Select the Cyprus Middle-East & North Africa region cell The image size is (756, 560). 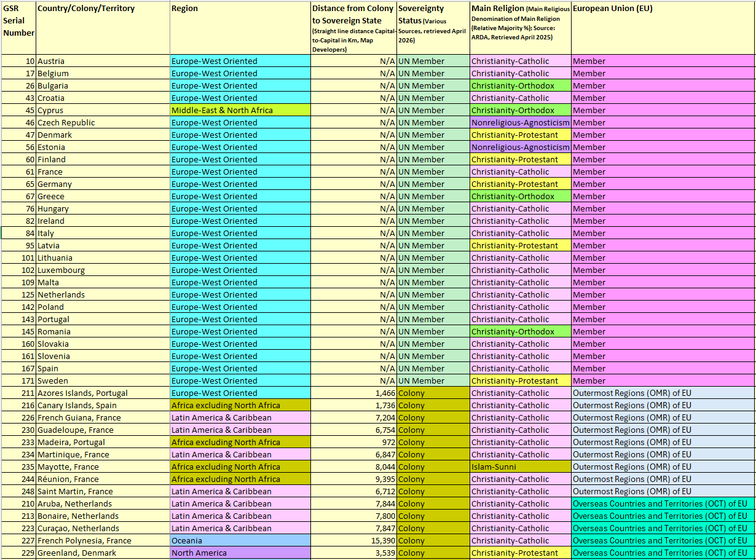[x=240, y=110]
